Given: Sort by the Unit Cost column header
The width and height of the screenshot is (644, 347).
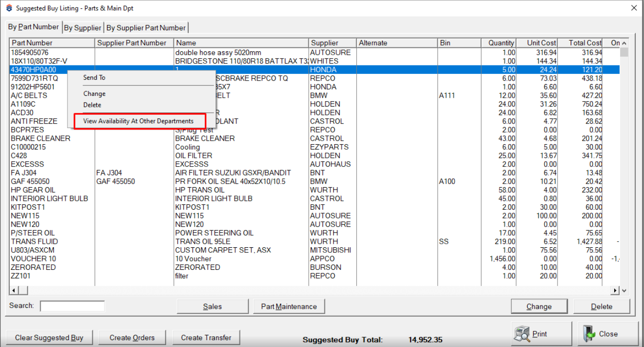Looking at the screenshot, I should 541,43.
